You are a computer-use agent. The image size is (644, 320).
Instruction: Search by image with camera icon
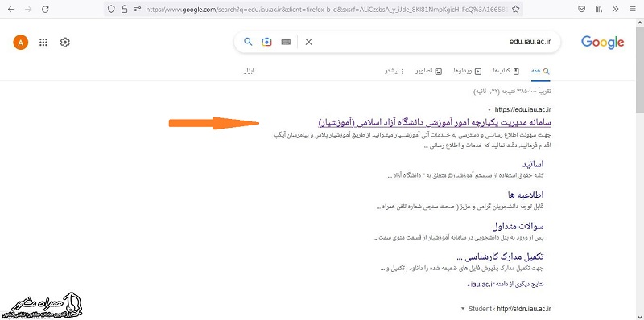267,42
